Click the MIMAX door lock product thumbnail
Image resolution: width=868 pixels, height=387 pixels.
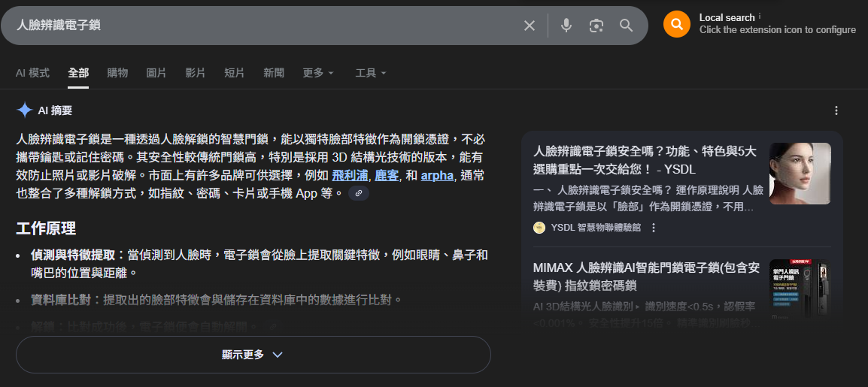(x=800, y=289)
